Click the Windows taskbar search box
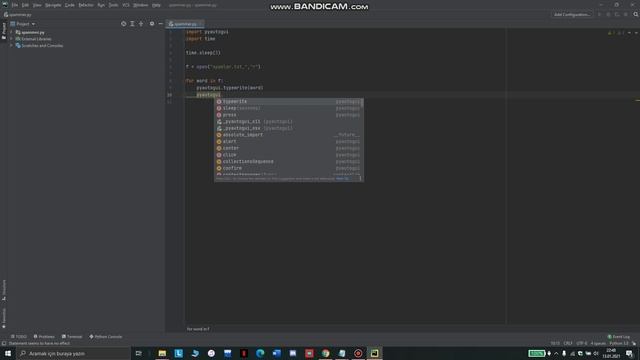 click(x=73, y=353)
